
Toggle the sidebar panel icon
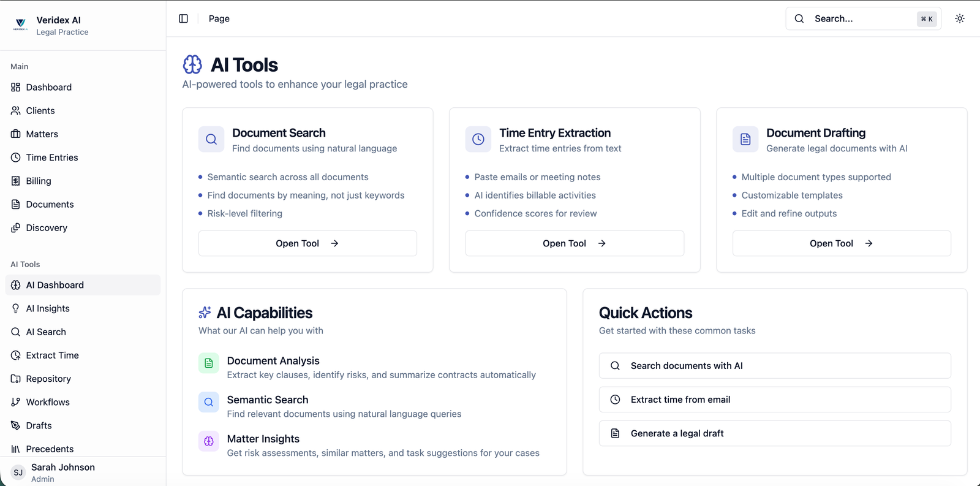(183, 18)
